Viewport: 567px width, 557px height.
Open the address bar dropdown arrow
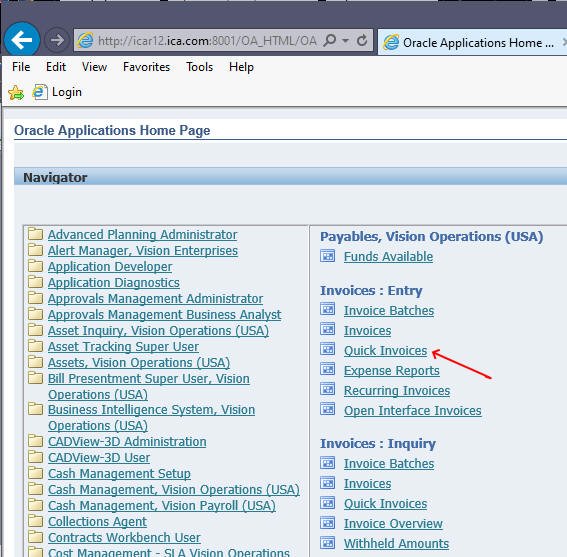346,41
